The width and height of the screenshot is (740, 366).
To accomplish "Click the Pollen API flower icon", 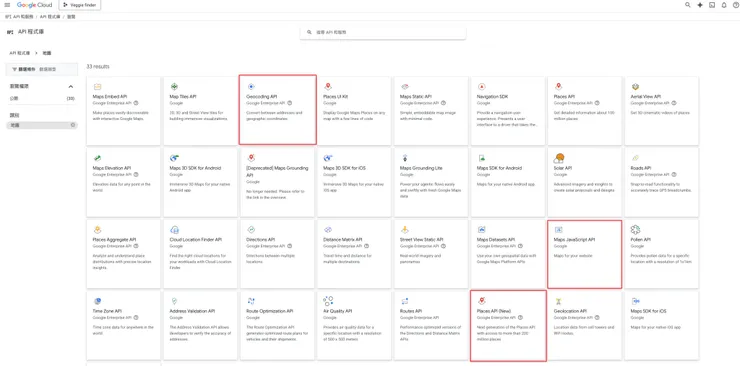I will (x=635, y=230).
